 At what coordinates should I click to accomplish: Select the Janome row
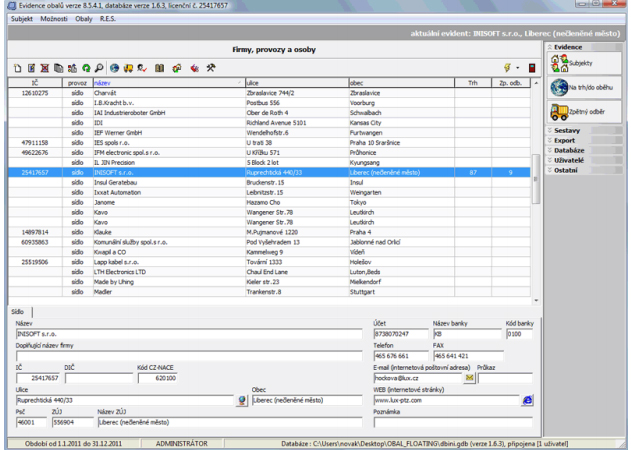(269, 202)
